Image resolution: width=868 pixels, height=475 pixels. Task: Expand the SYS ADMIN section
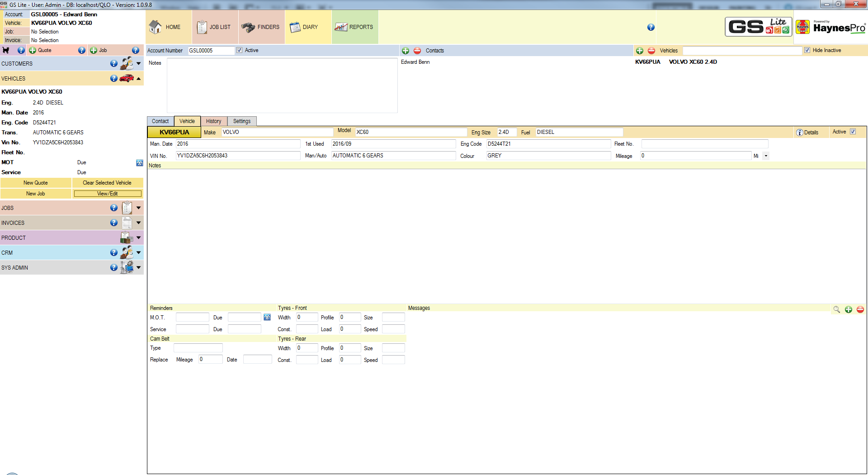139,267
